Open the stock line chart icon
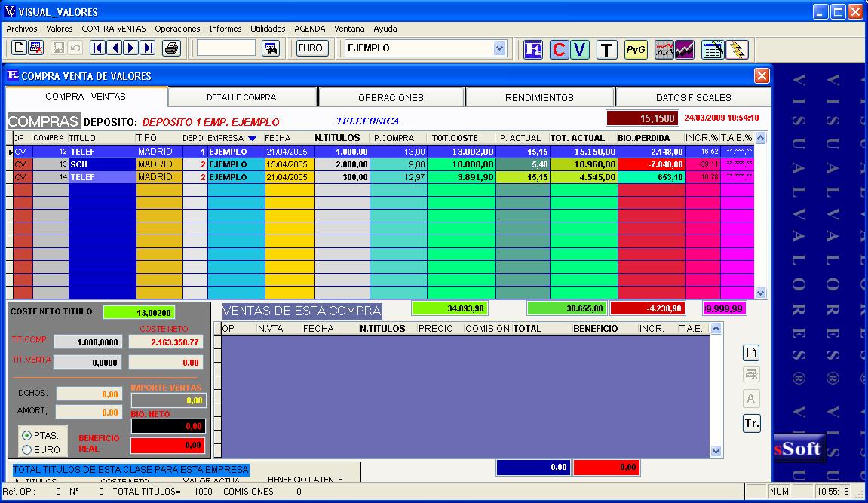Screen dimensions: 868x503 click(x=664, y=50)
